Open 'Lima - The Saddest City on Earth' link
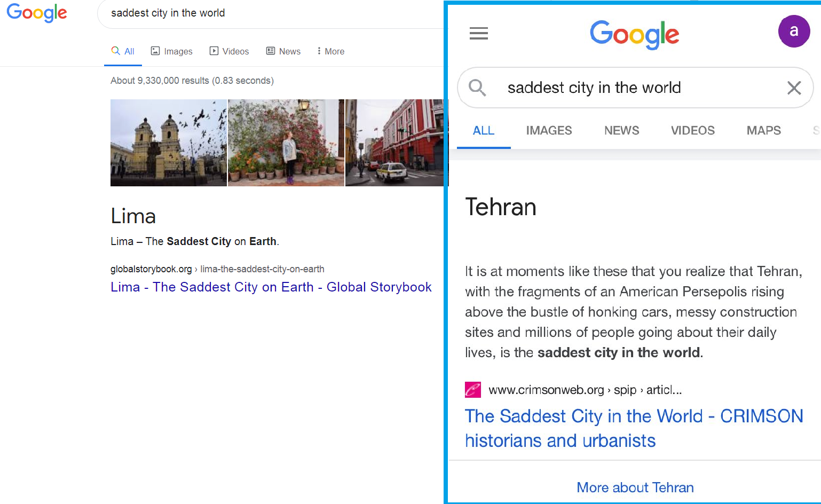This screenshot has width=821, height=504. [x=271, y=287]
